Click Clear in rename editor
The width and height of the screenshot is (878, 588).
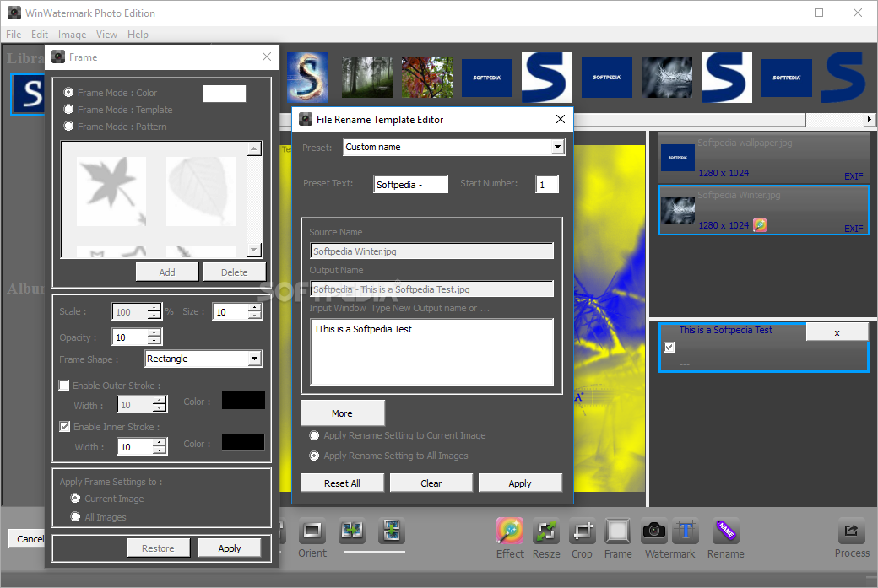pos(431,483)
